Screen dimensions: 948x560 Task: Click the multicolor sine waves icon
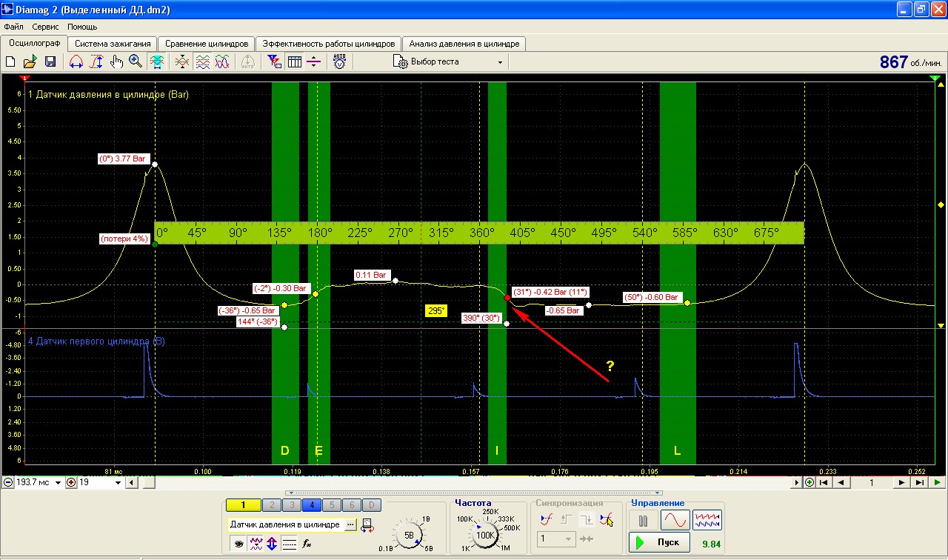point(221,62)
